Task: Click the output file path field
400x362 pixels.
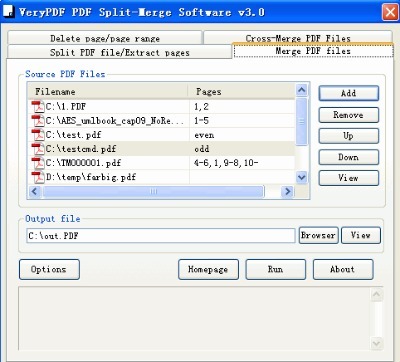Action: [161, 236]
